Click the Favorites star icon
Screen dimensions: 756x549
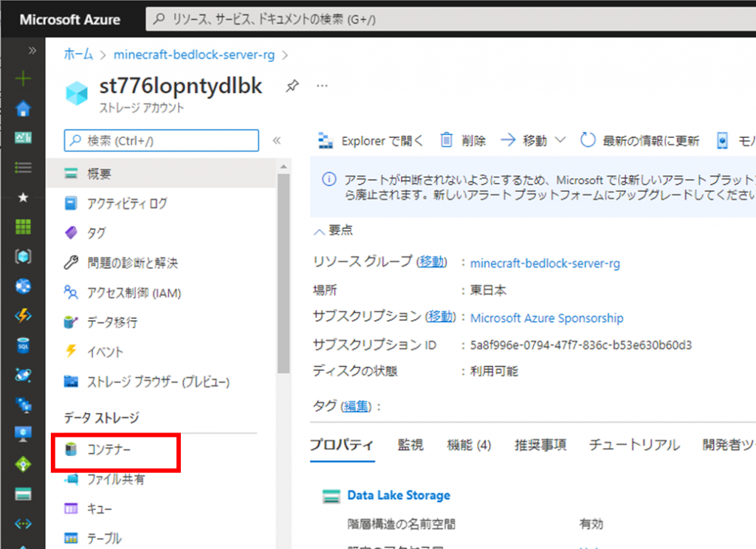click(23, 197)
